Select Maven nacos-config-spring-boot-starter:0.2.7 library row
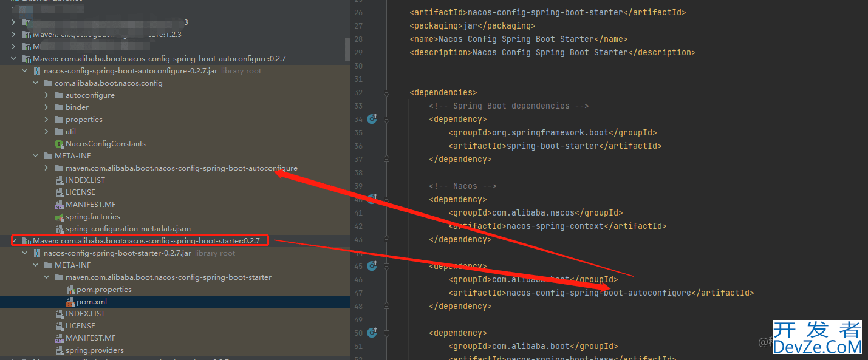Screen dimensions: 868x360 coord(175,241)
